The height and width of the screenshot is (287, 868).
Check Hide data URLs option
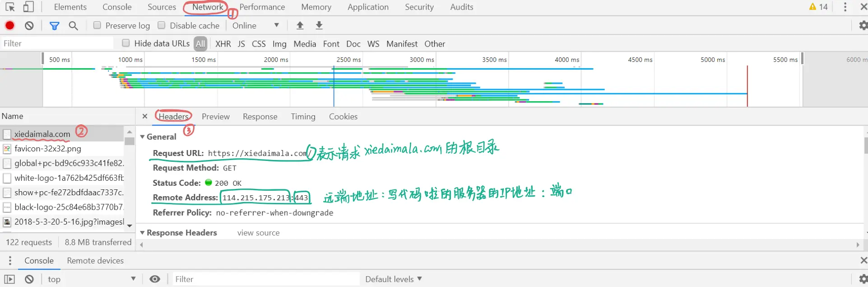point(126,43)
